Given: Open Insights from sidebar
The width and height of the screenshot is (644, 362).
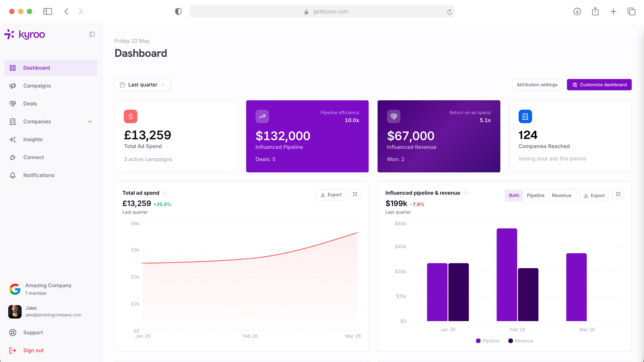Looking at the screenshot, I should tap(51, 139).
